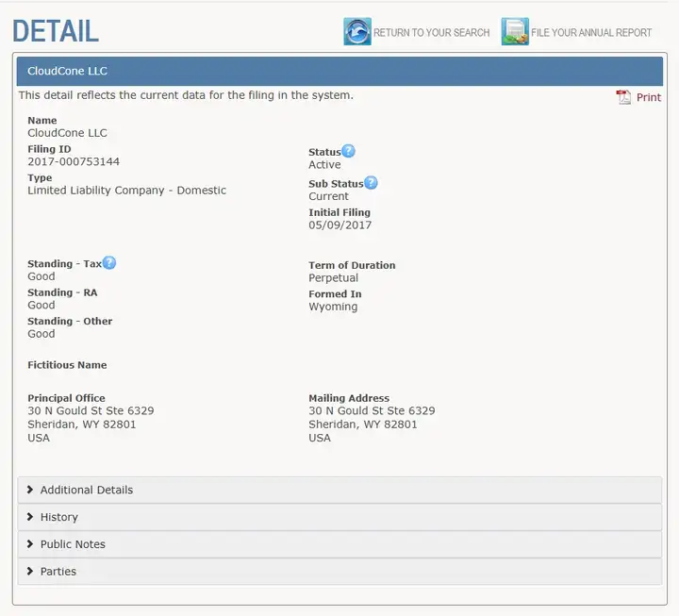This screenshot has height=616, width=679.
Task: Expand the Public Notes section
Action: (x=339, y=544)
